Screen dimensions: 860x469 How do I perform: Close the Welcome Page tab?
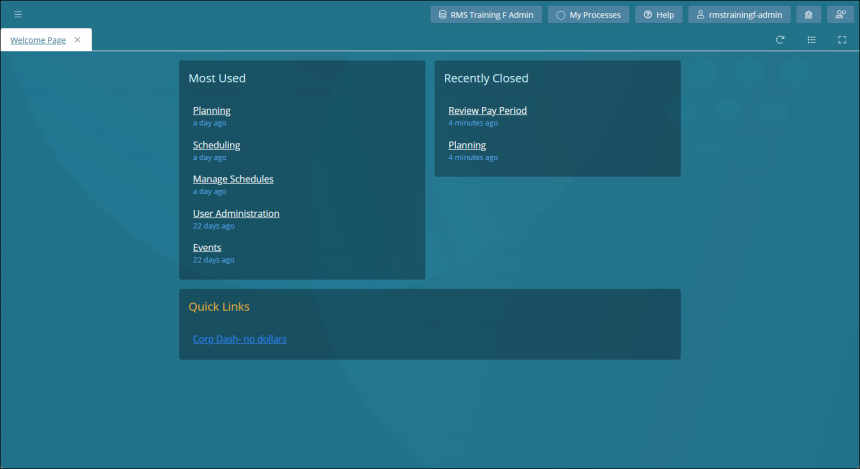pyautogui.click(x=78, y=40)
